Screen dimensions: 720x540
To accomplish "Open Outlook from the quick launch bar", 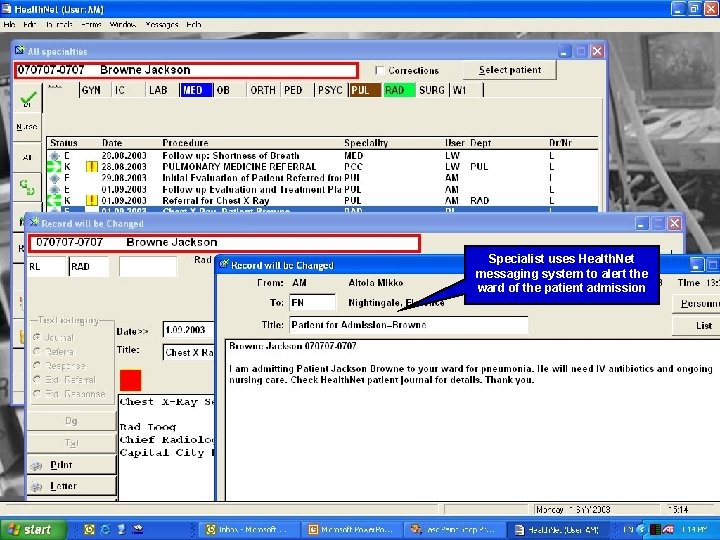I will pos(89,529).
